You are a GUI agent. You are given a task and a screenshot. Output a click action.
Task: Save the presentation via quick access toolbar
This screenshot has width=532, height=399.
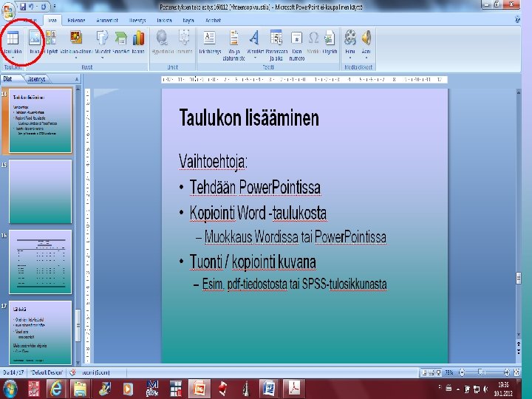pos(23,7)
